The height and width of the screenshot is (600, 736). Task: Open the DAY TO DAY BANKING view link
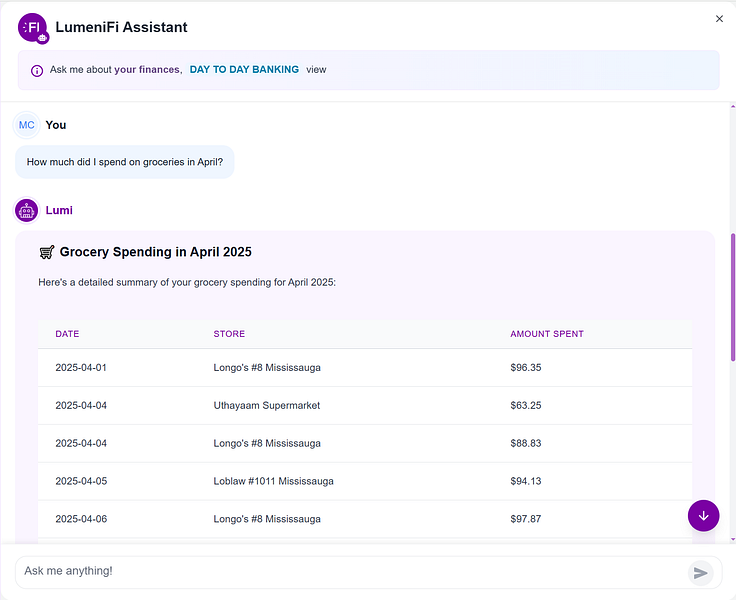click(x=244, y=70)
